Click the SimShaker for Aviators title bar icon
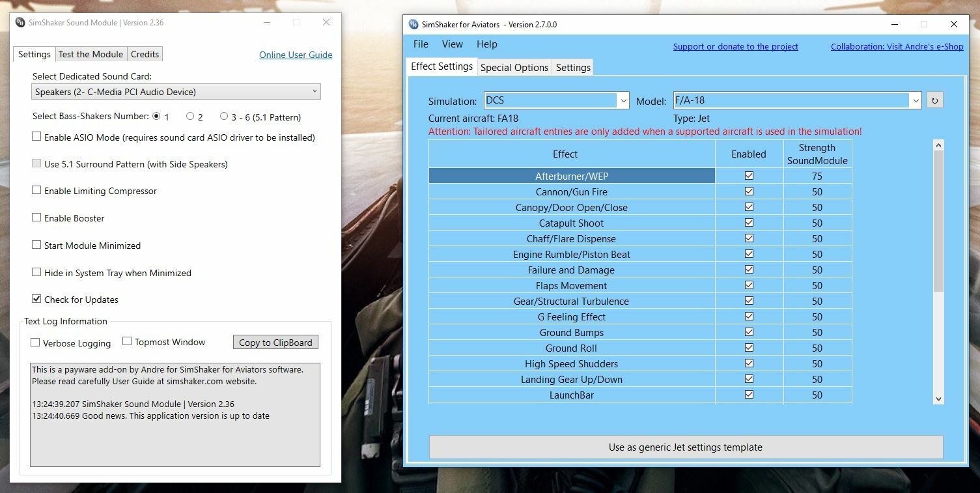980x493 pixels. (x=413, y=24)
